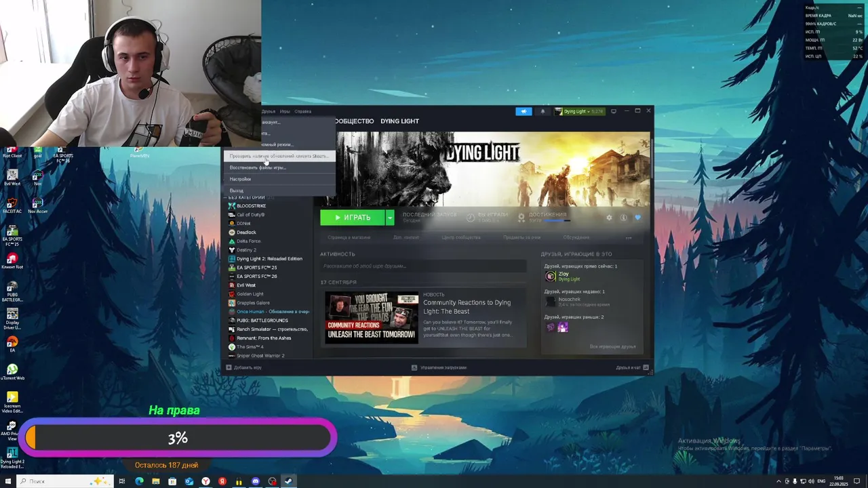Select Evil West in the library list
Viewport: 868px width, 488px height.
click(x=246, y=285)
